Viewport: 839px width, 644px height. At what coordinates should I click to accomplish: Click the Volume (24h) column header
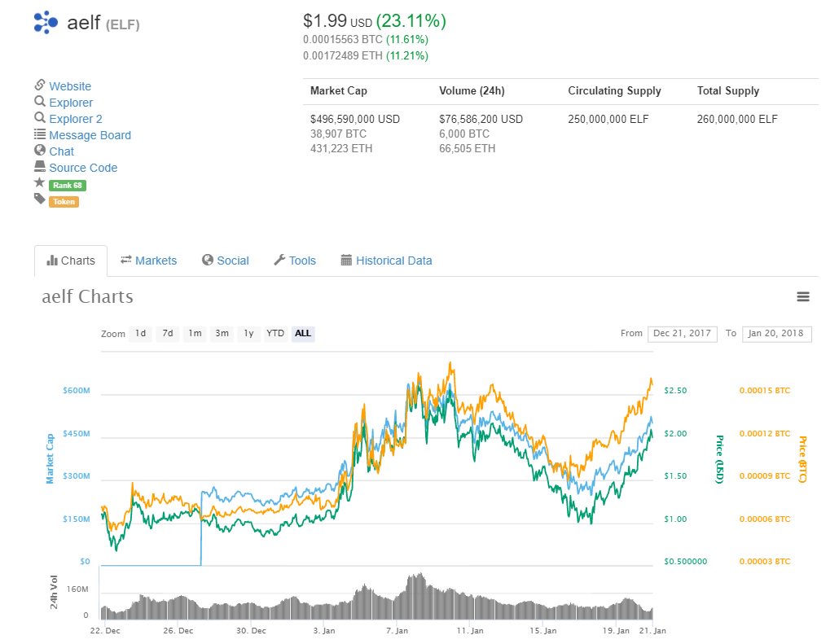coord(472,91)
